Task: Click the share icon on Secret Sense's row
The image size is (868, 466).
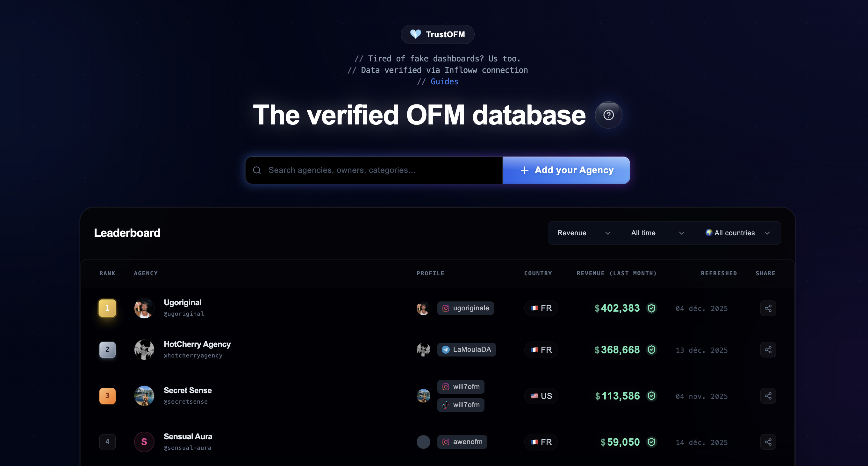Action: [x=768, y=396]
